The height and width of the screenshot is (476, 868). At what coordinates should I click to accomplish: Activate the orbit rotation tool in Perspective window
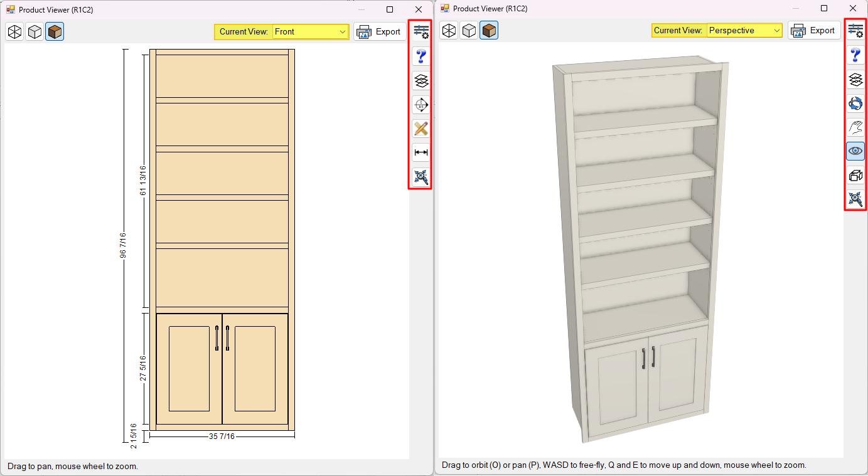click(x=855, y=103)
